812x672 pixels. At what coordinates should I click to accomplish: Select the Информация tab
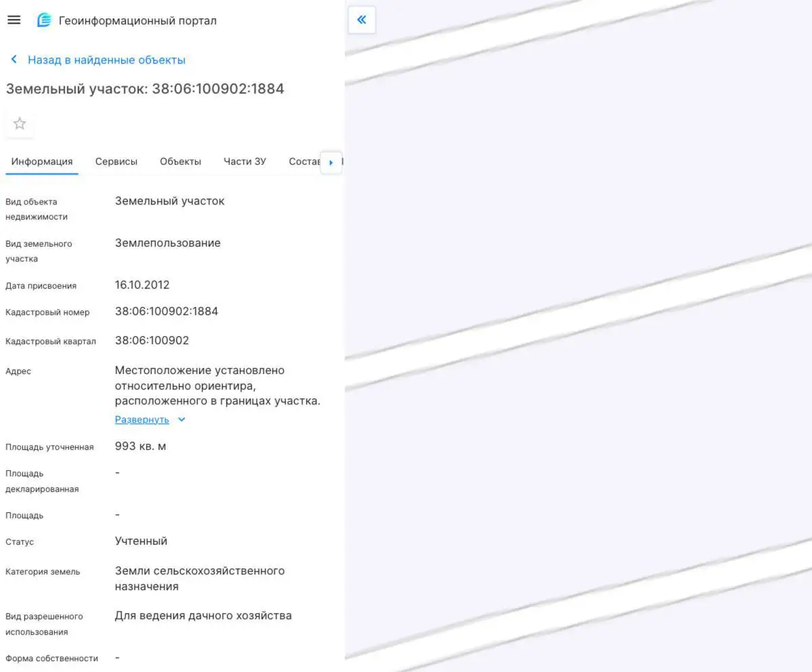click(41, 161)
